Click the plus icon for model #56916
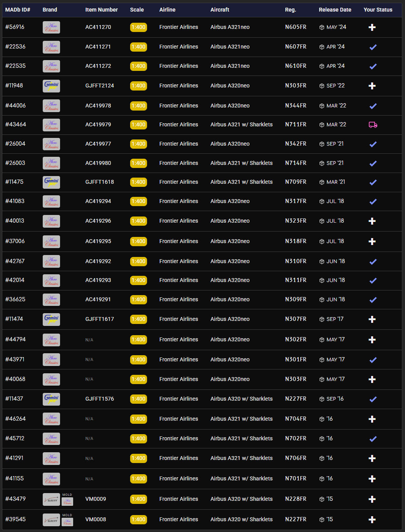405x532 pixels. point(372,27)
